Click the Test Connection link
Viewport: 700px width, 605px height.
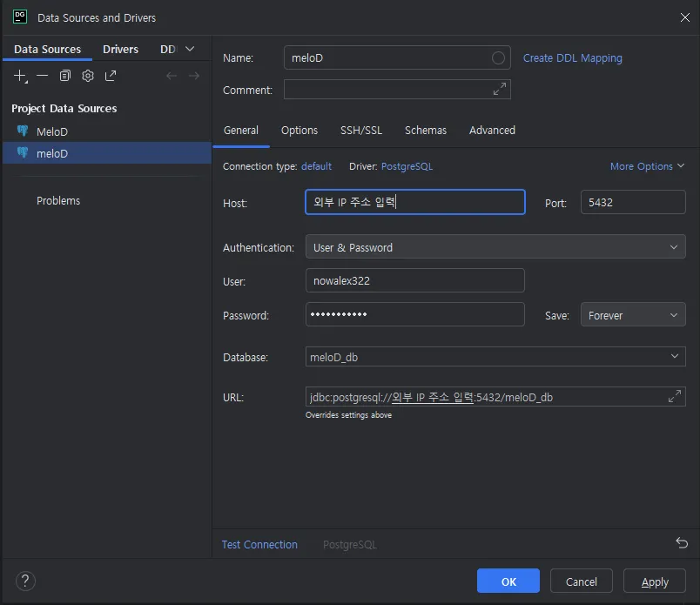pyautogui.click(x=259, y=545)
